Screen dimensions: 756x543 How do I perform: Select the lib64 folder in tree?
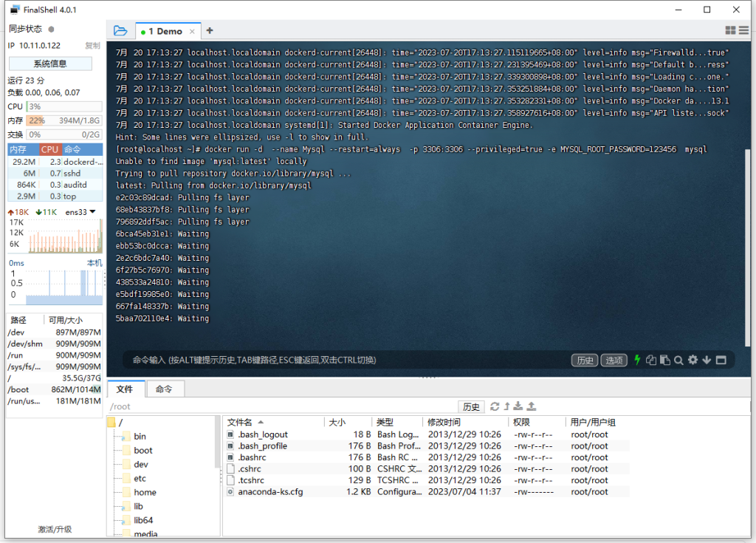pos(143,520)
